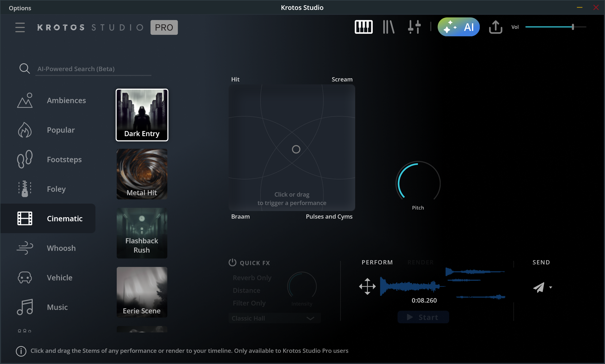Click the info icon in status bar
The height and width of the screenshot is (364, 605).
tap(21, 351)
